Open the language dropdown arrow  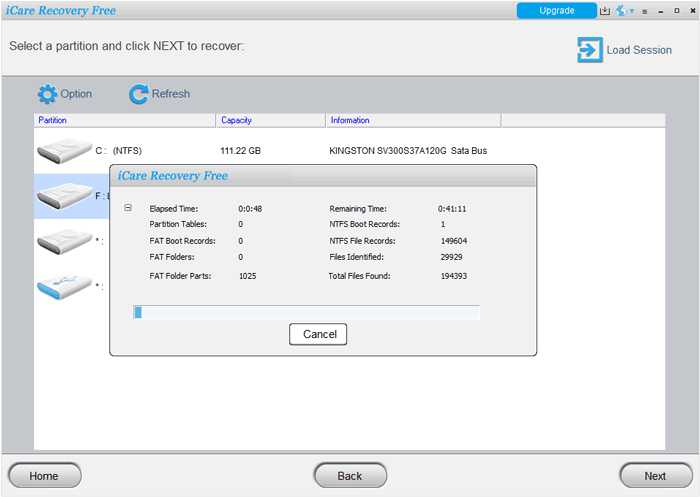pyautogui.click(x=631, y=11)
